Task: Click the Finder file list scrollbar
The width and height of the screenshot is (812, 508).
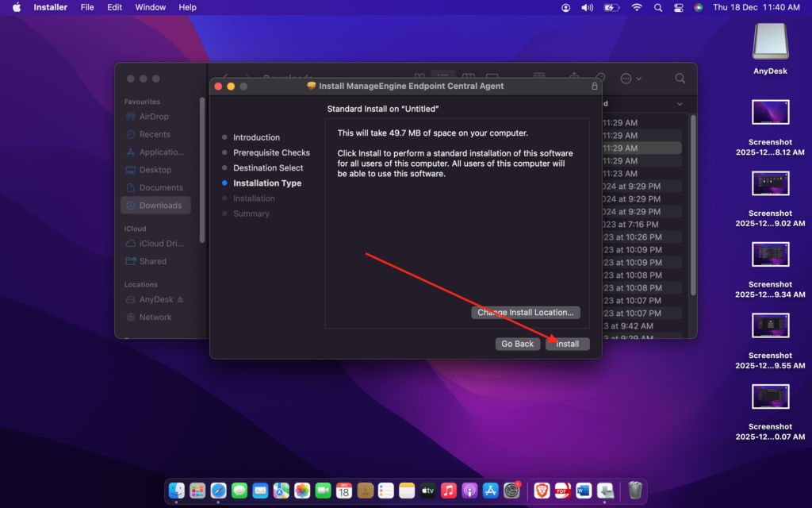Action: [693, 205]
